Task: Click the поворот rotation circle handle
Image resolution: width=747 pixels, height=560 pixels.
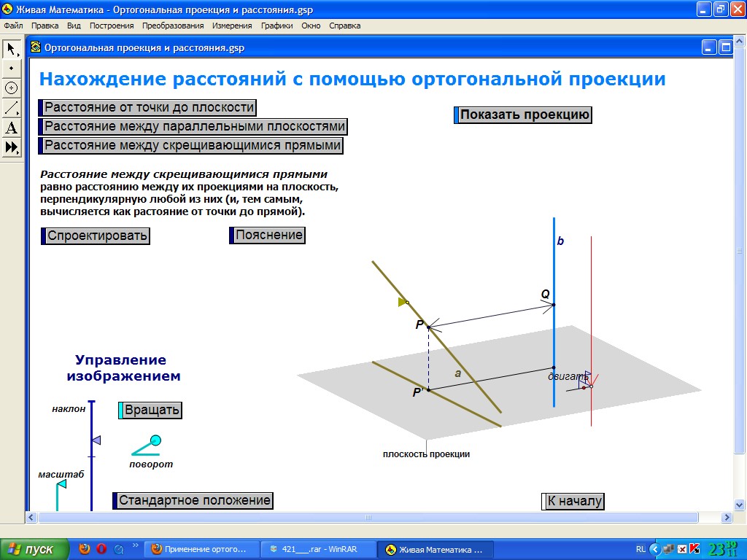Action: point(155,440)
